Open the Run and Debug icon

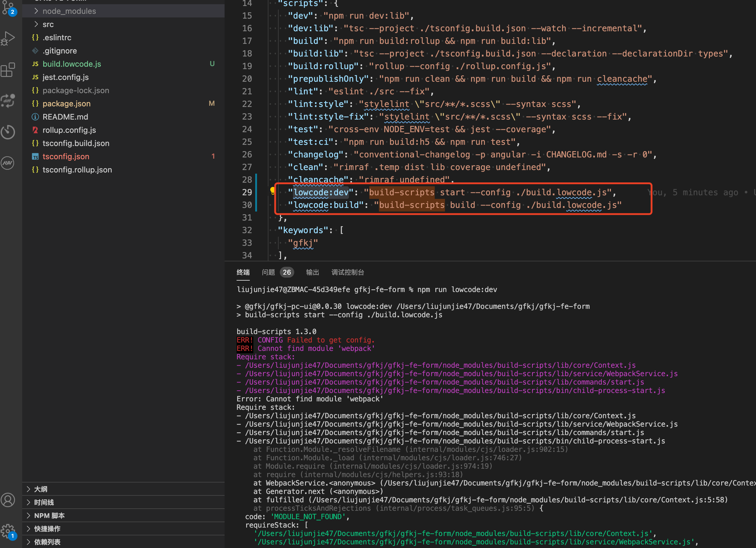[8, 38]
